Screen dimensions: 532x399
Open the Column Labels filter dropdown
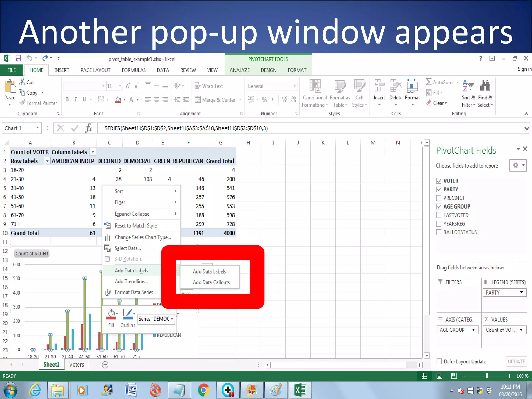[x=93, y=152]
